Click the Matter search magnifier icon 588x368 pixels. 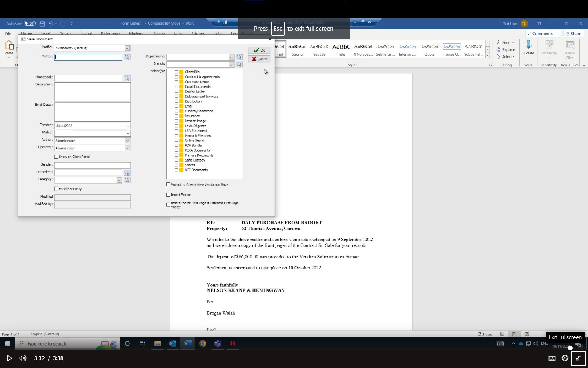pyautogui.click(x=127, y=57)
